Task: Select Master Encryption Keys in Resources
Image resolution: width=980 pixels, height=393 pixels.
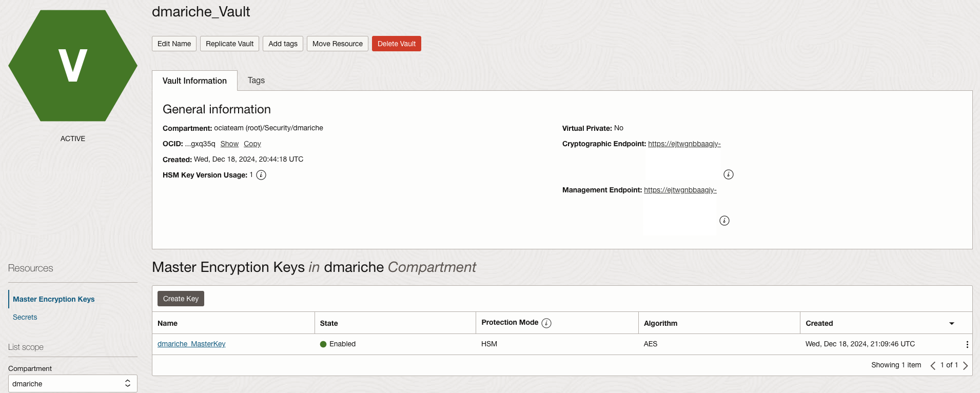Action: click(x=54, y=299)
